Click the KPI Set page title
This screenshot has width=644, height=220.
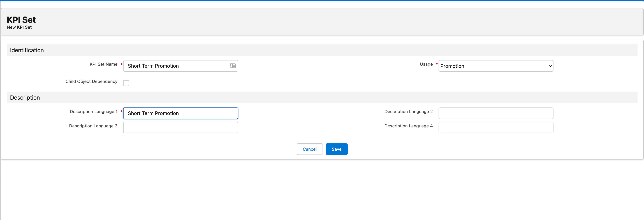point(21,20)
